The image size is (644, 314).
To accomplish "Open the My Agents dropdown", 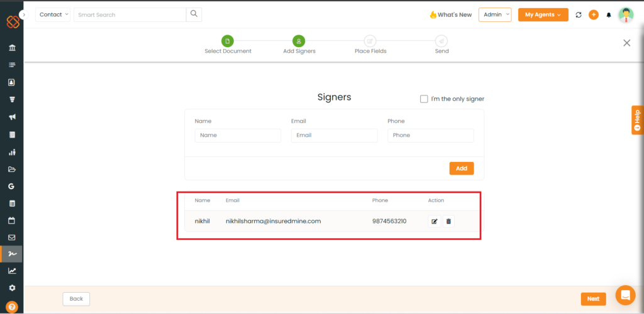I will pyautogui.click(x=543, y=14).
